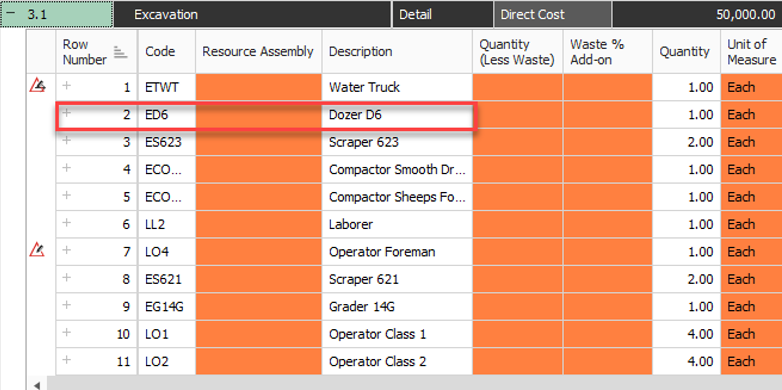Click the Description column header
The width and height of the screenshot is (782, 390).
point(397,52)
